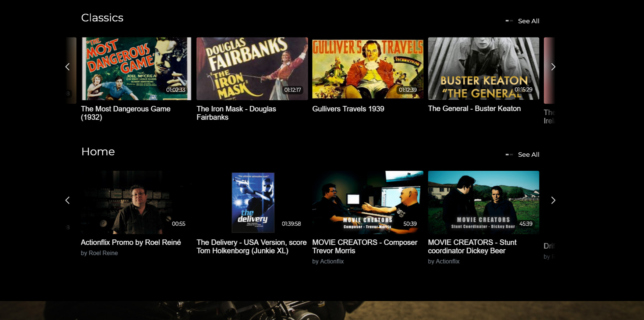644x320 pixels.
Task: Click The Delivery - USA Version title
Action: pos(251,246)
